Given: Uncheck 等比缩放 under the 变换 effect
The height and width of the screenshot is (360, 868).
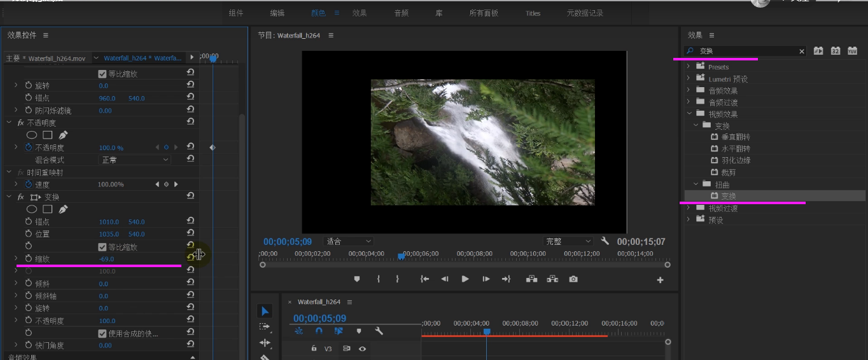Looking at the screenshot, I should coord(102,247).
